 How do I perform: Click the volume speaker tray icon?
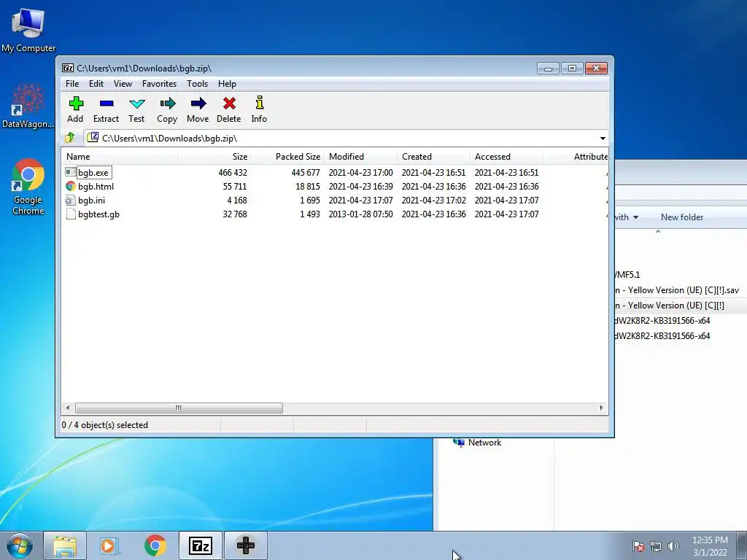673,546
